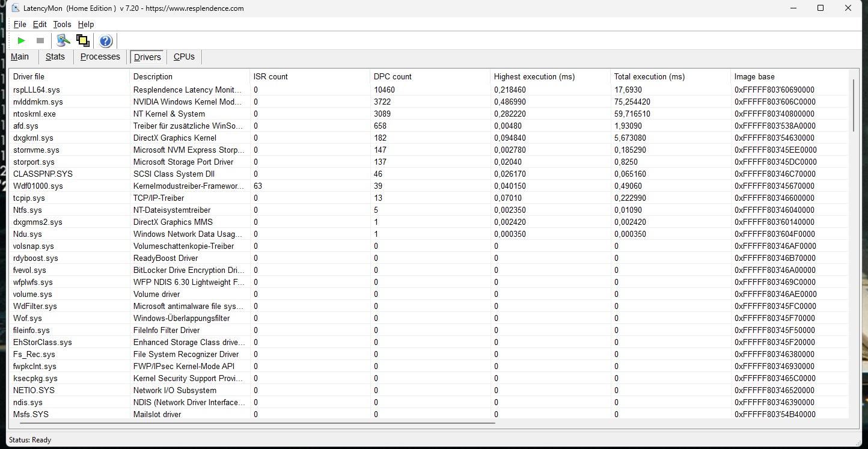Screen dimensions: 868x449
Task: Click the BitLocker Drive Encryption description cell
Action: point(188,270)
